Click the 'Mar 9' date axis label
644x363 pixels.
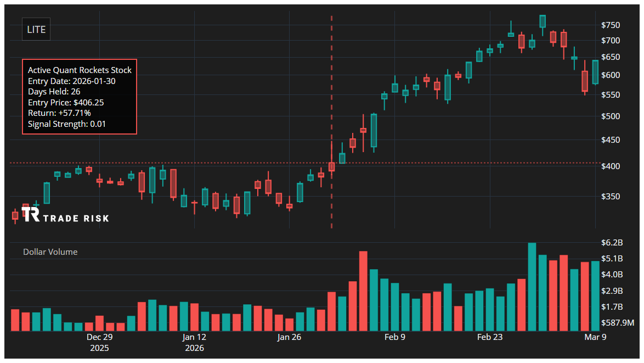[595, 337]
